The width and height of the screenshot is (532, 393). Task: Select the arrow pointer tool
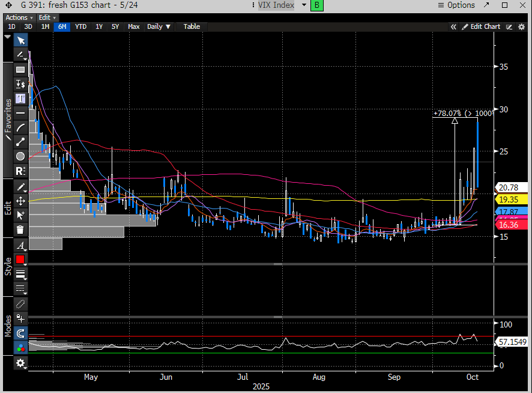(20, 40)
